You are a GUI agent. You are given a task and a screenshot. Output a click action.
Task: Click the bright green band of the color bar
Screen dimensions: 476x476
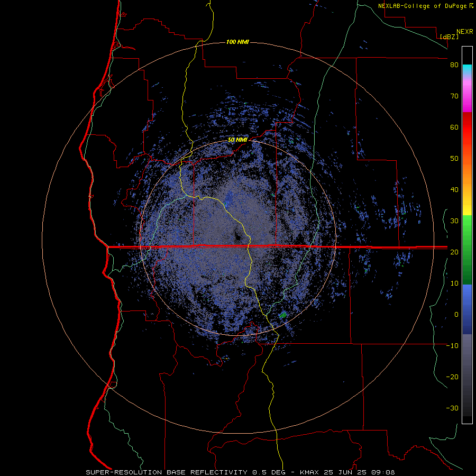tap(467, 225)
